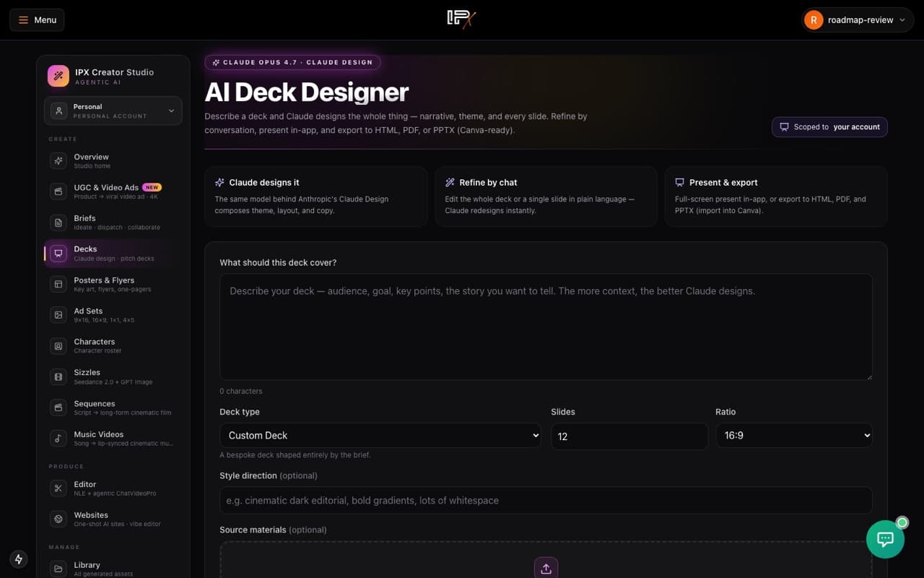Click the Overview label in sidebar

91,157
